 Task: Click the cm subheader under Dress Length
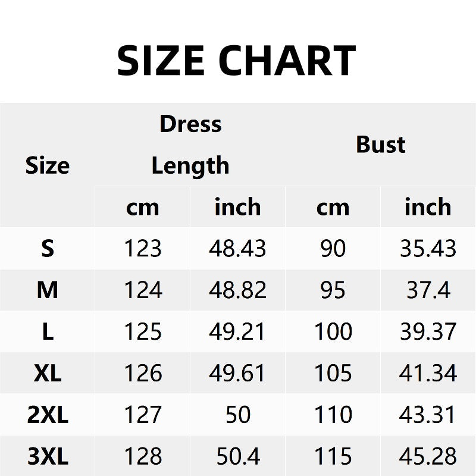click(143, 207)
